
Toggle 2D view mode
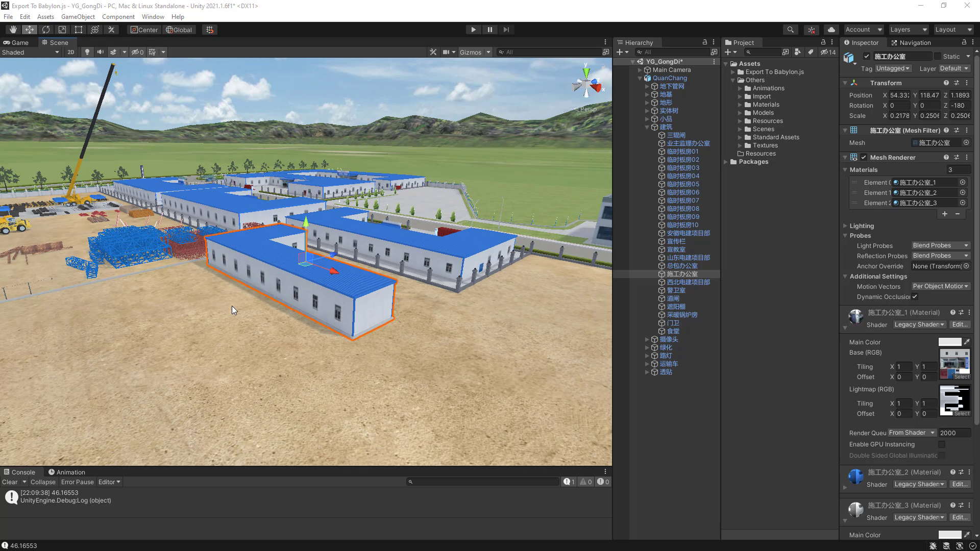(71, 52)
